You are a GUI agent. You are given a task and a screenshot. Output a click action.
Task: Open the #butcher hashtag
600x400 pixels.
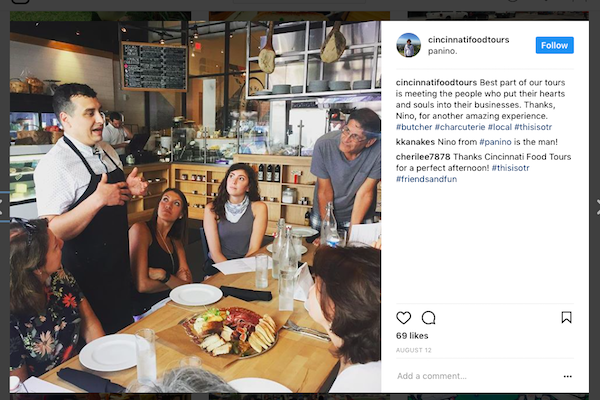coord(415,127)
